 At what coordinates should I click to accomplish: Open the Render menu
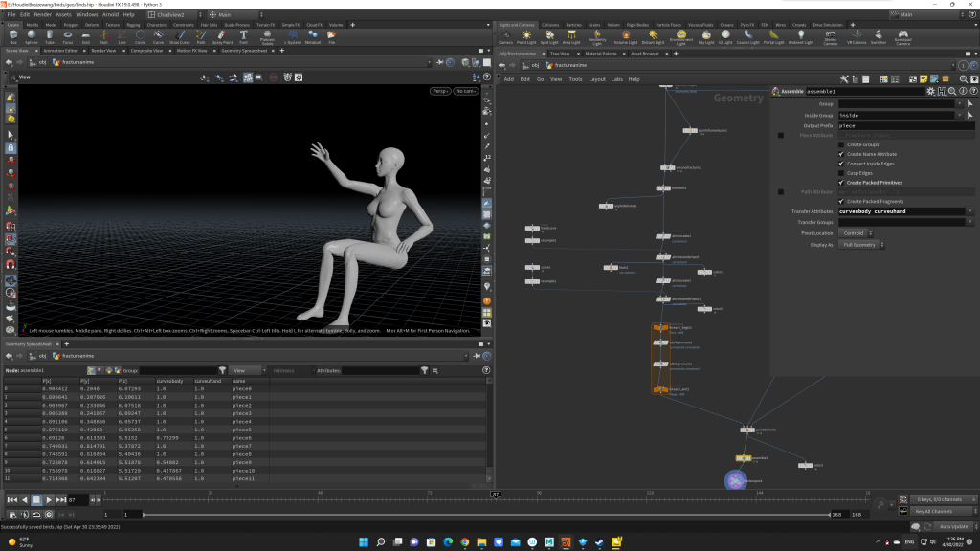point(41,15)
